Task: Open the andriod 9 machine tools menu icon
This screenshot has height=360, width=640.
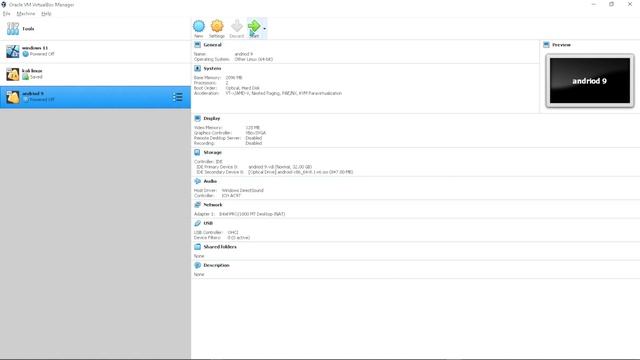Action: (x=178, y=97)
